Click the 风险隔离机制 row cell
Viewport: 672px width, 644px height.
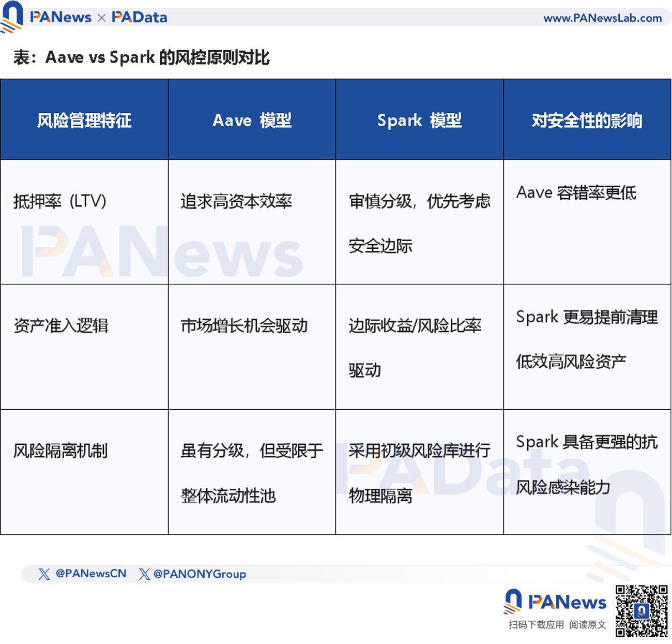click(60, 451)
